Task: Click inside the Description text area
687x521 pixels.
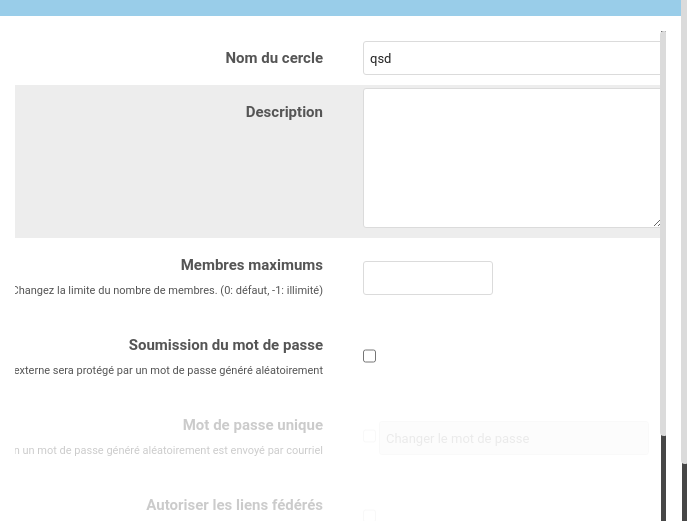Action: (511, 158)
